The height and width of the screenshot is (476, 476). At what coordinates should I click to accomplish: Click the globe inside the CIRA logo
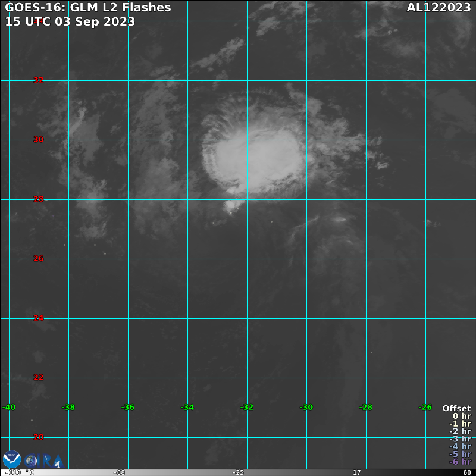31,461
